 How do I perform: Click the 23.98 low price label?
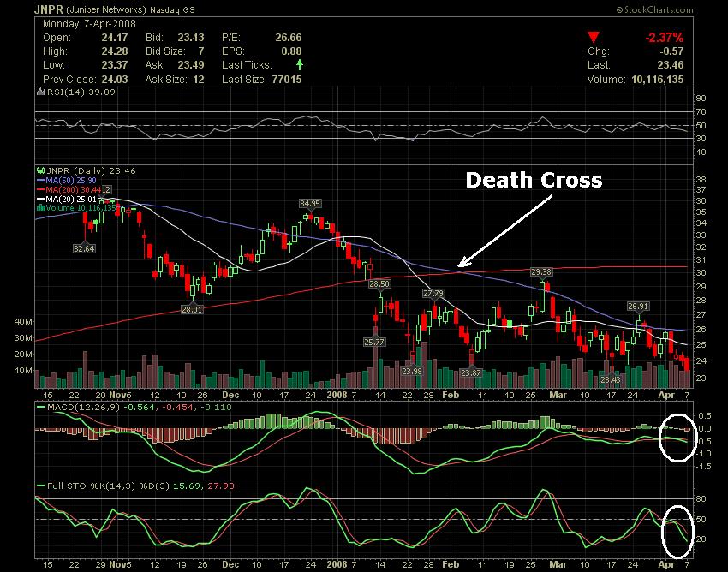(x=412, y=371)
